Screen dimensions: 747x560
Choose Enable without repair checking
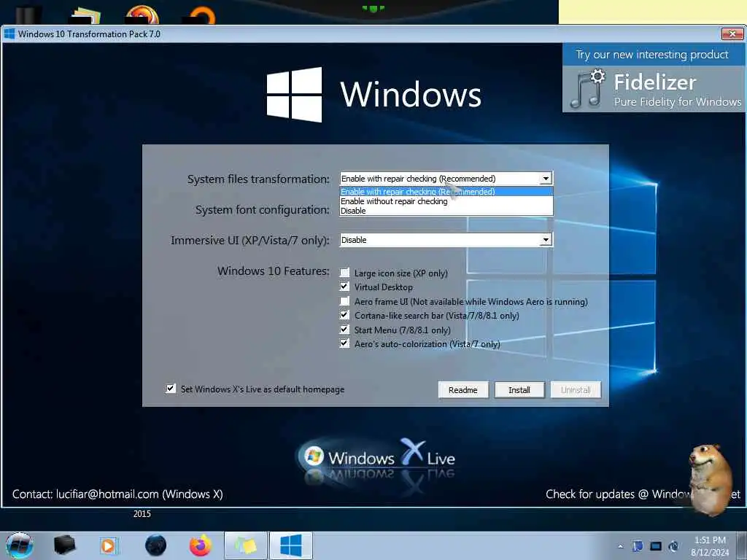click(x=446, y=201)
